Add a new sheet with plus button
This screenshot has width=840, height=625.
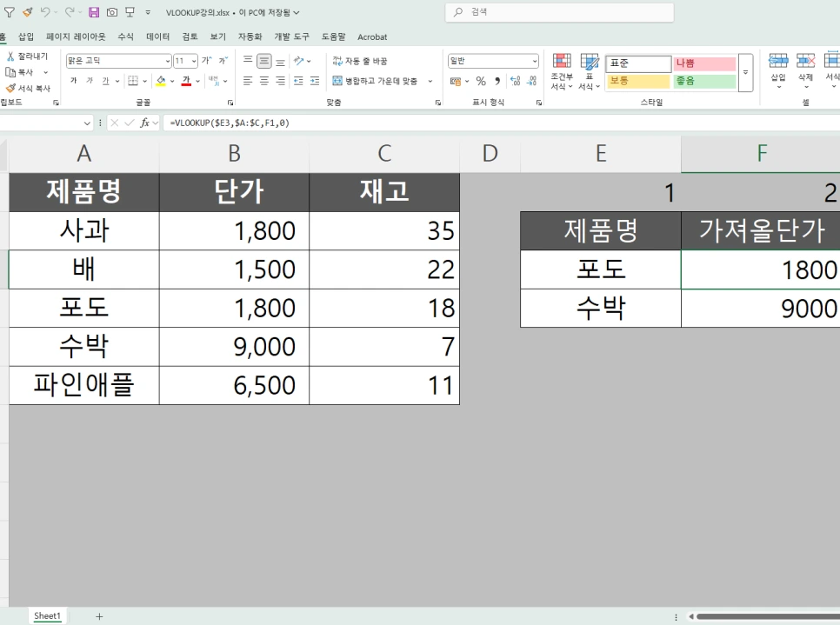click(99, 616)
